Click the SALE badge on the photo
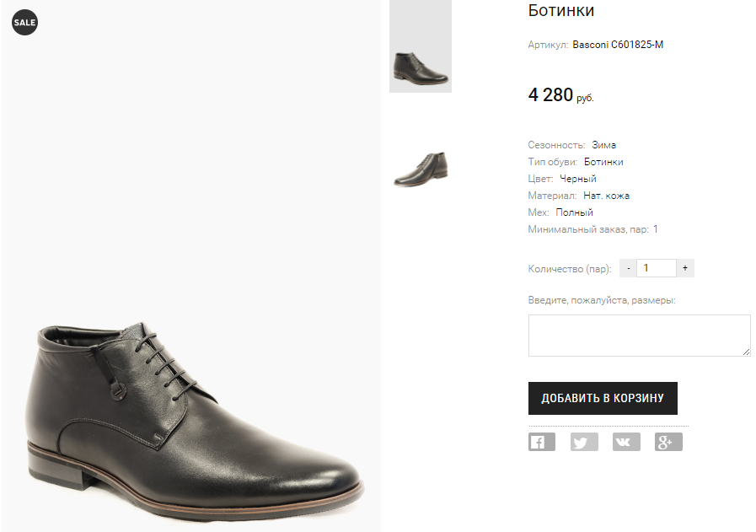Viewport: 756px width, 532px height. 24,22
